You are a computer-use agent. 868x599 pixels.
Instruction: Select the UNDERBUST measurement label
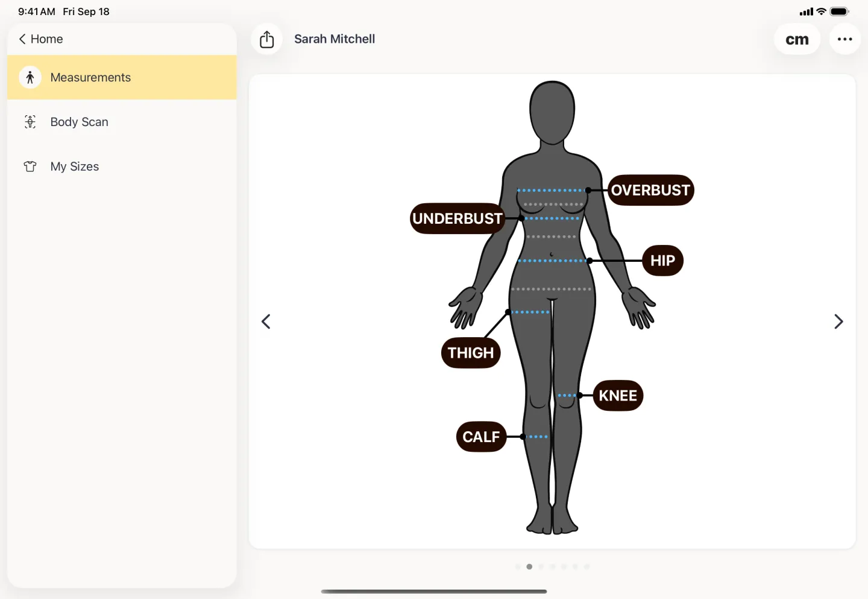[x=457, y=218]
